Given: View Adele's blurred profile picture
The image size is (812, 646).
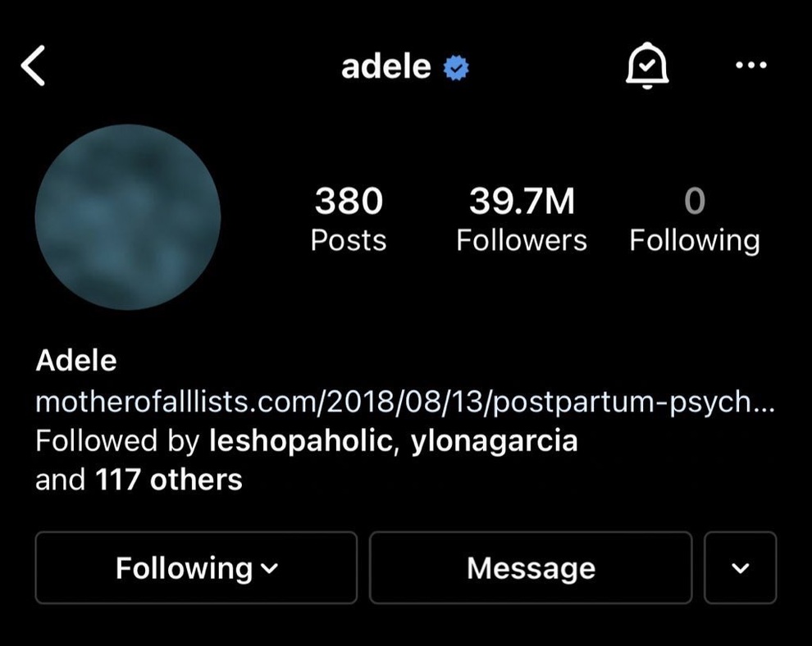Looking at the screenshot, I should tap(128, 217).
